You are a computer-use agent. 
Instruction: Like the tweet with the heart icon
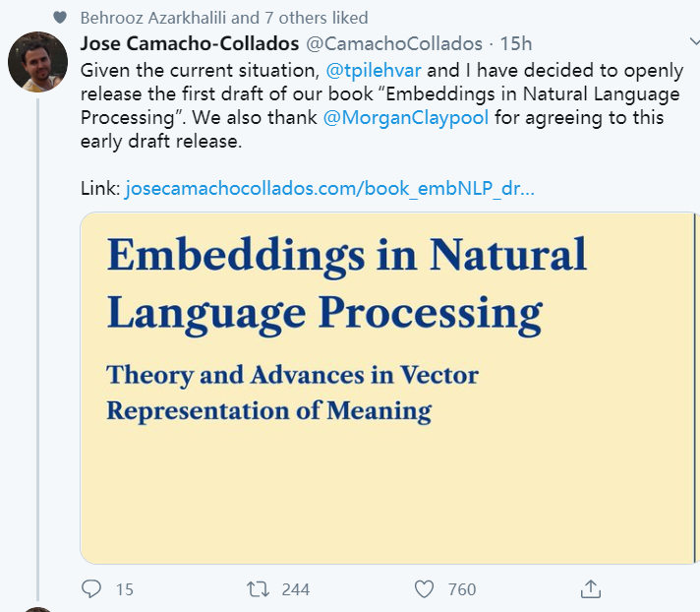click(x=424, y=588)
